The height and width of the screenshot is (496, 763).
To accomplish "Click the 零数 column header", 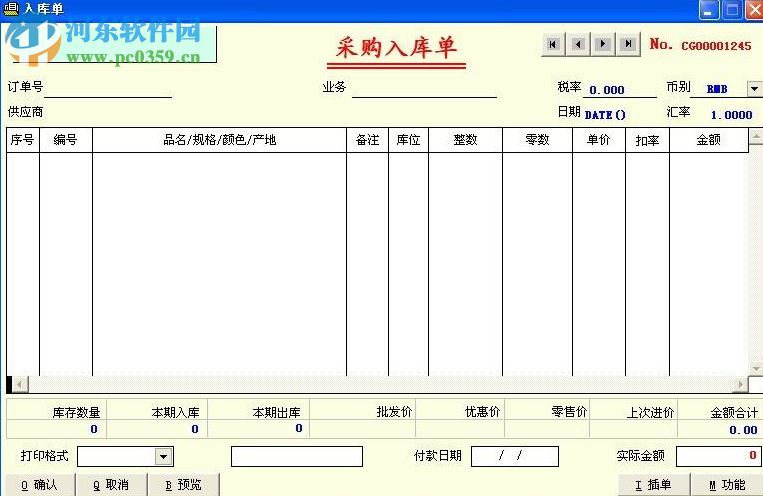I will (537, 140).
